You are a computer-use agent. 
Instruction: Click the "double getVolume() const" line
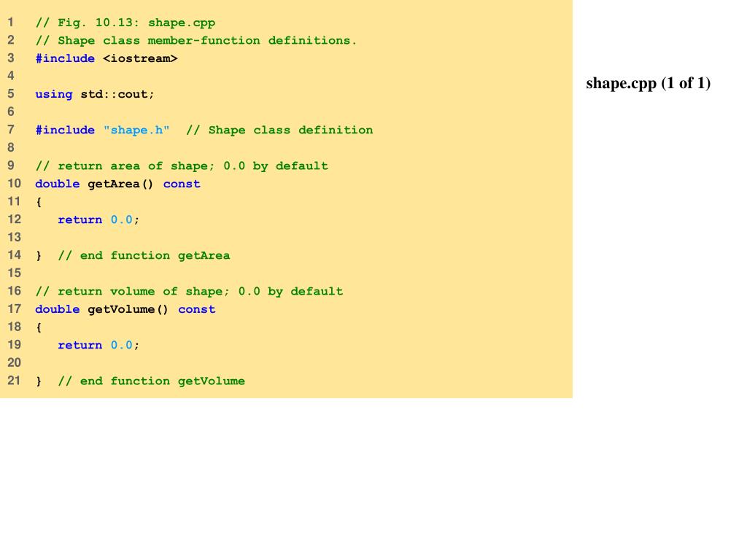pos(125,309)
